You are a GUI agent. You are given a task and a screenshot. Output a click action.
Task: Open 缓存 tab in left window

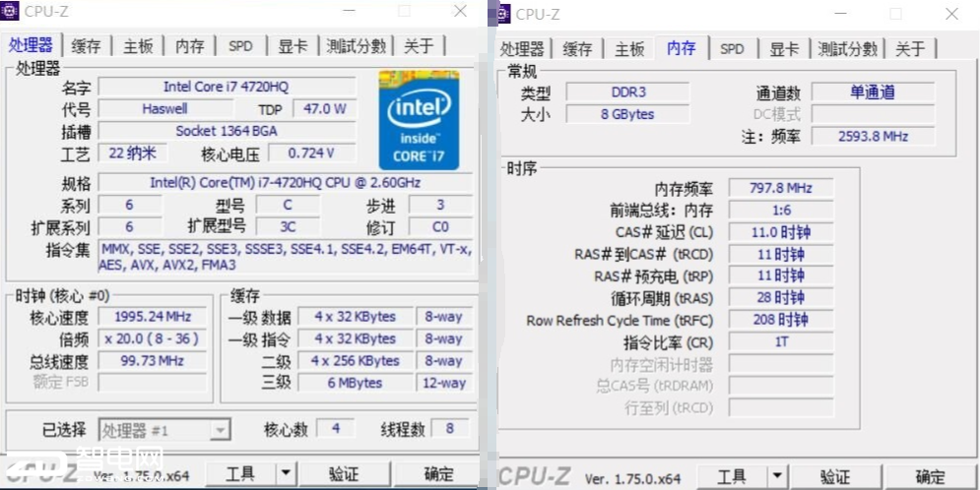pos(87,46)
